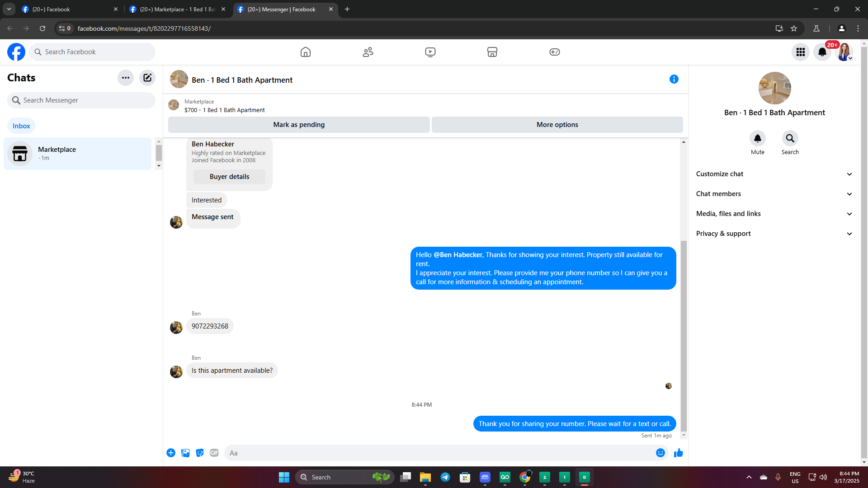868x488 pixels.
Task: Choose a sticker in the composer
Action: pos(200,453)
